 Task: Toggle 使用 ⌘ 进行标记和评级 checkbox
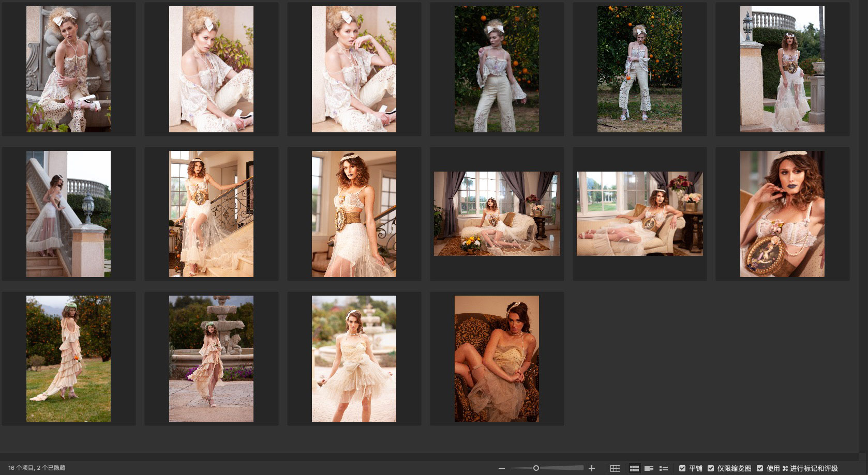click(760, 468)
